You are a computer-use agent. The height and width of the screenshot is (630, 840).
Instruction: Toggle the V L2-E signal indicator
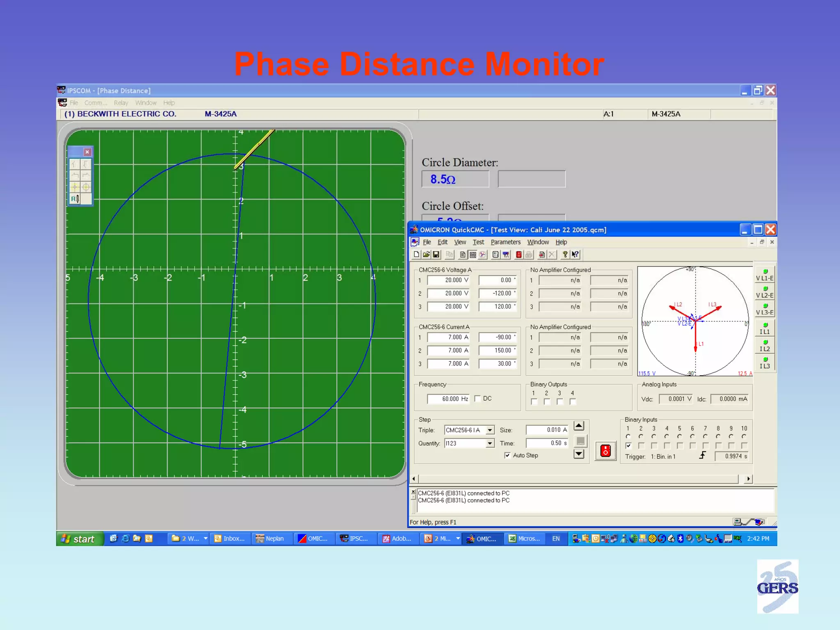click(765, 292)
